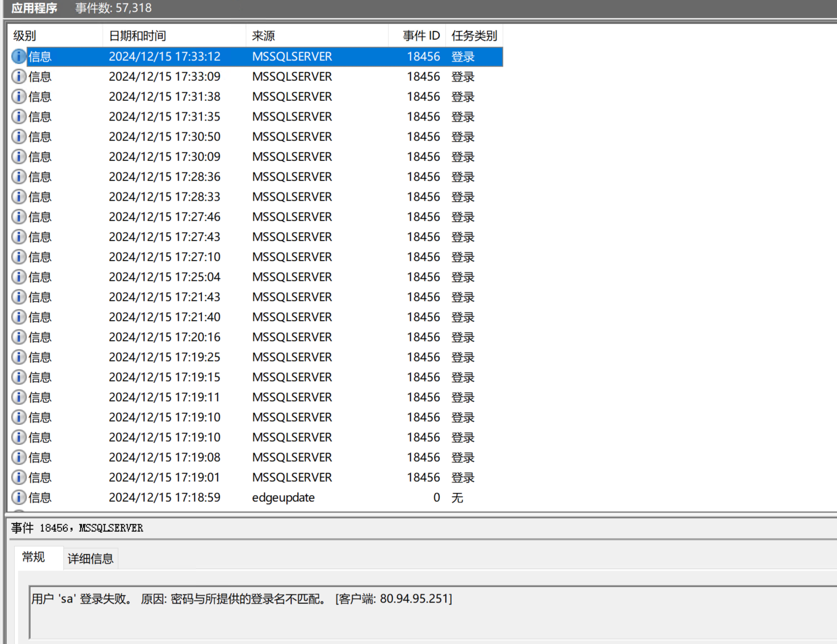Click info icon of the 17:27:43 event
The height and width of the screenshot is (644, 837).
point(19,237)
